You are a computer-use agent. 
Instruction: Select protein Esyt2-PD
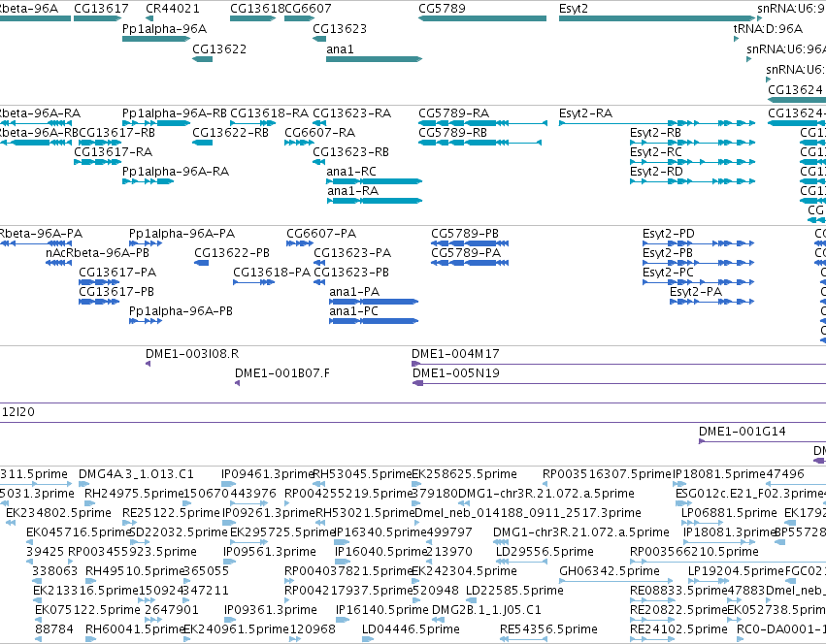699,243
